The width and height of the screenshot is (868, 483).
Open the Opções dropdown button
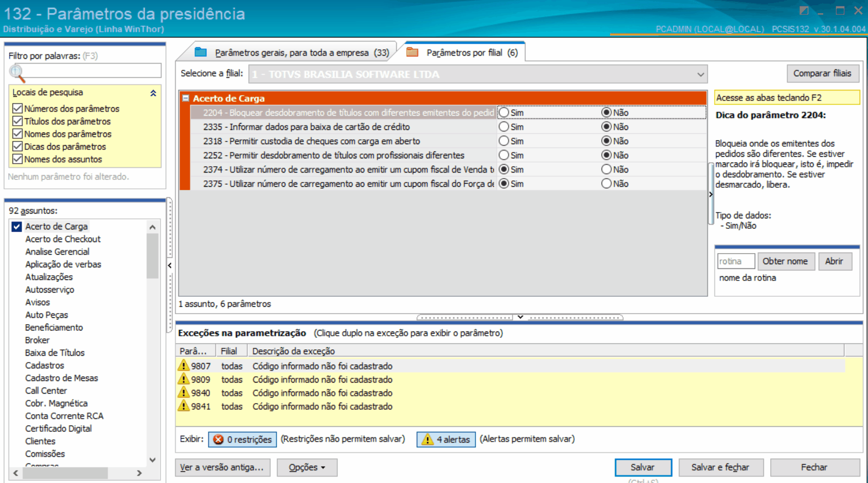coord(307,467)
